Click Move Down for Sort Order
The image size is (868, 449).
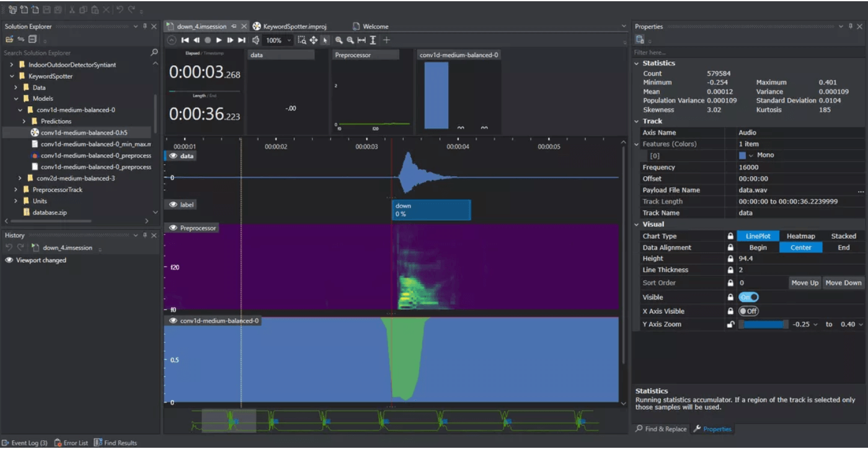843,282
